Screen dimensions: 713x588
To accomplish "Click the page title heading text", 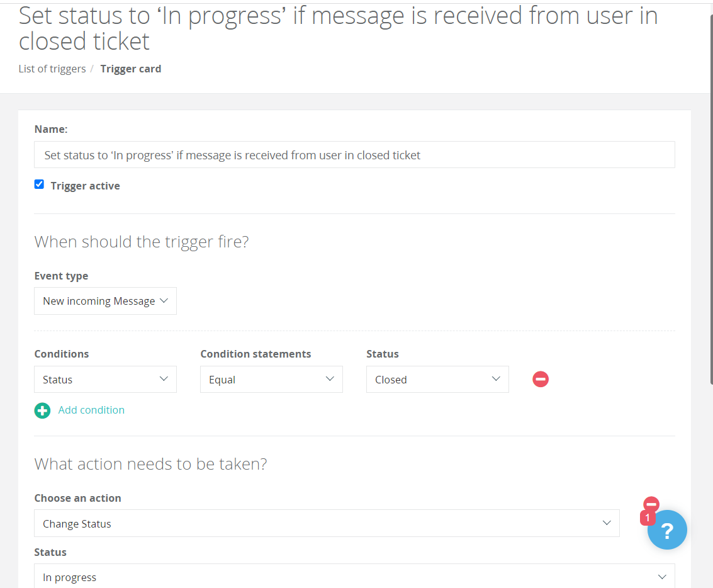I will tap(338, 28).
